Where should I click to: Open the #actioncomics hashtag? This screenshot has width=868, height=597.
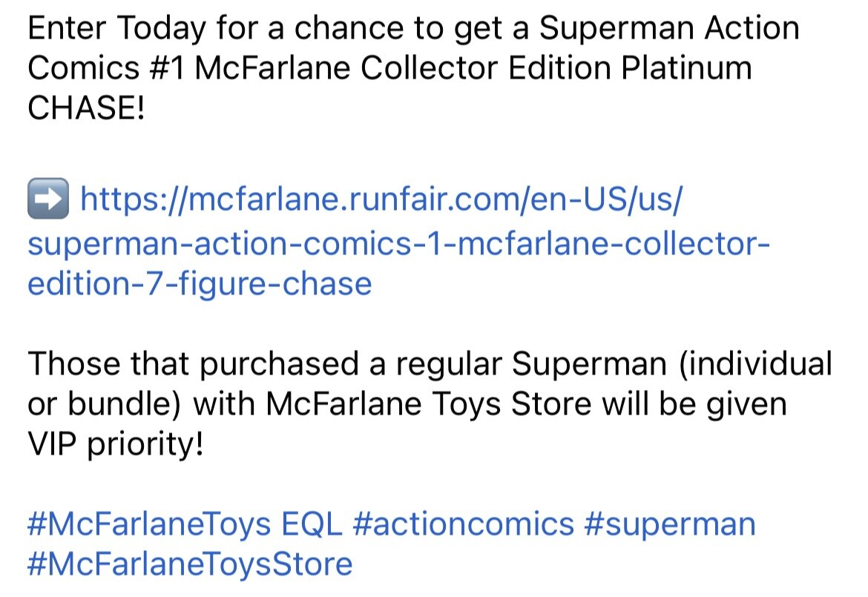[x=464, y=524]
